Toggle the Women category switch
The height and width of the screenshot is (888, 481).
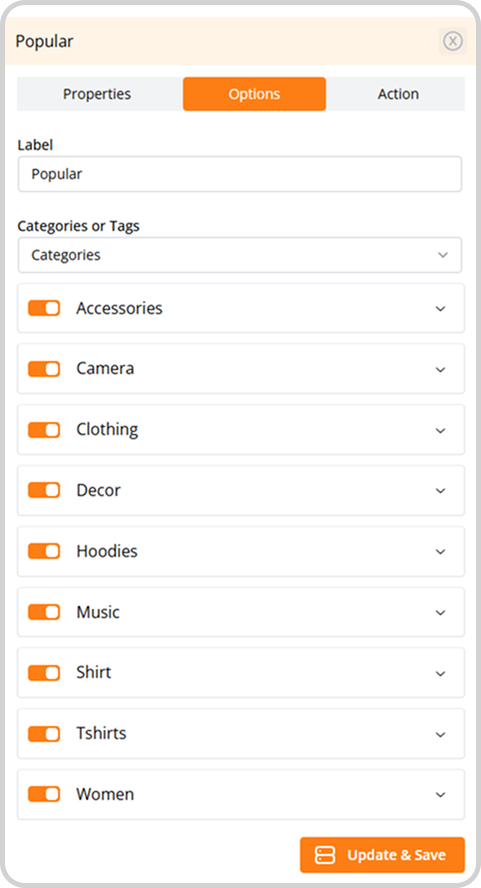click(x=44, y=794)
